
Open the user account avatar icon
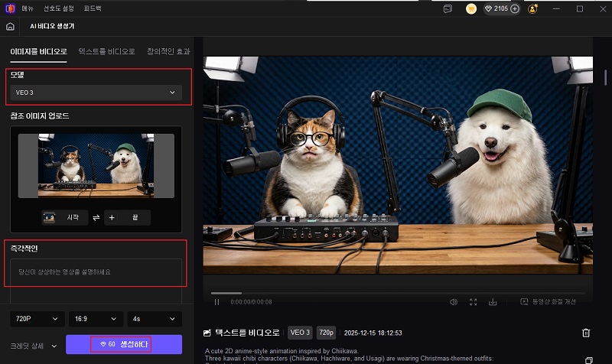532,8
